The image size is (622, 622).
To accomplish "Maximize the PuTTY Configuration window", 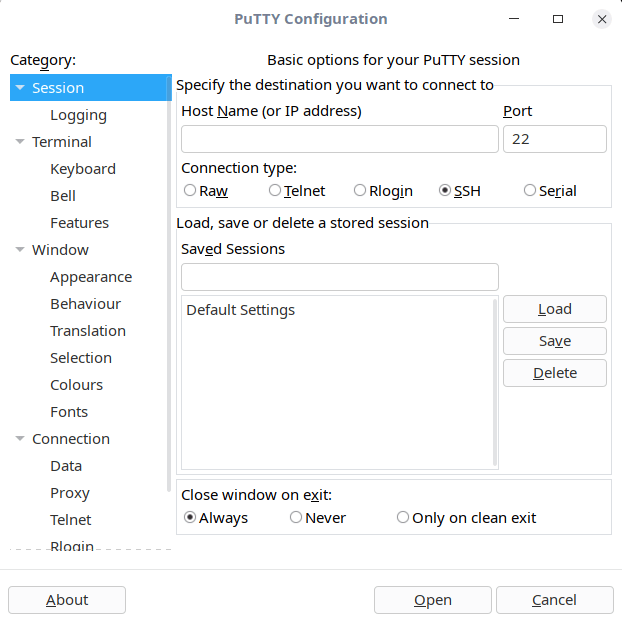I will click(x=558, y=19).
